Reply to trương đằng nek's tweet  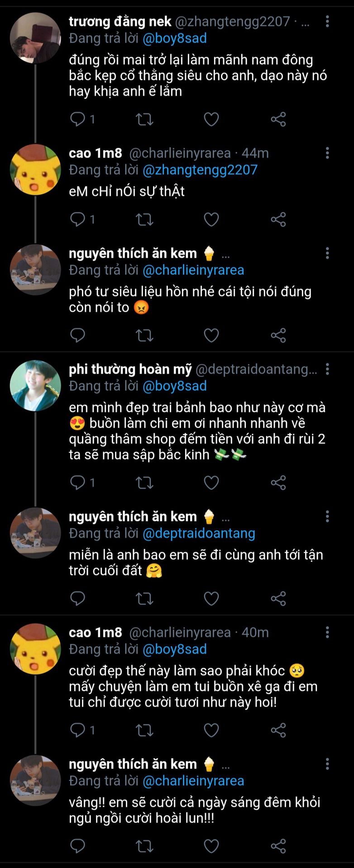tap(78, 119)
